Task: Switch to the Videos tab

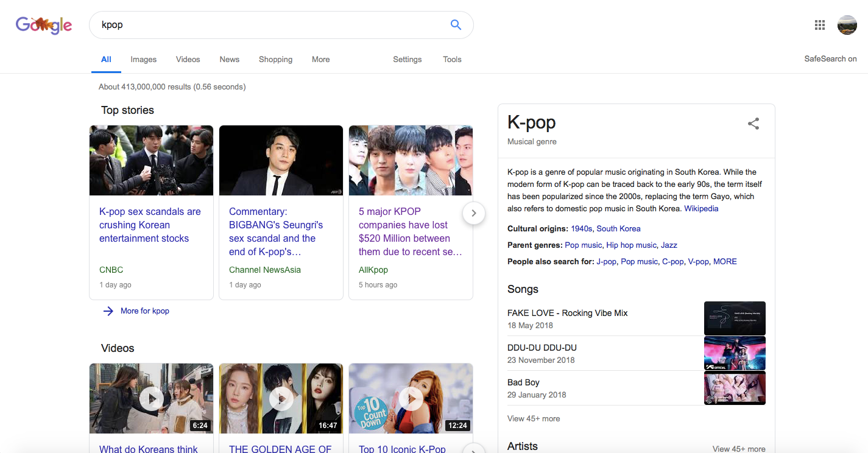Action: (x=188, y=60)
